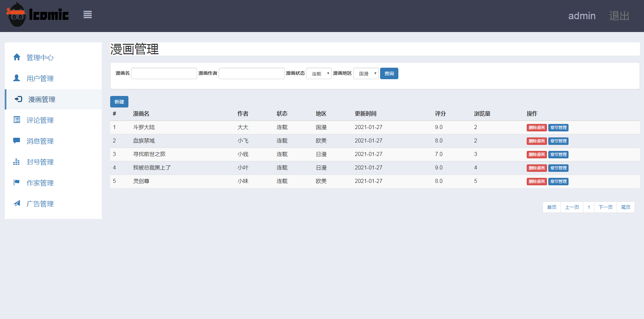Click the admin username link
The width and height of the screenshot is (644, 319).
coord(582,16)
